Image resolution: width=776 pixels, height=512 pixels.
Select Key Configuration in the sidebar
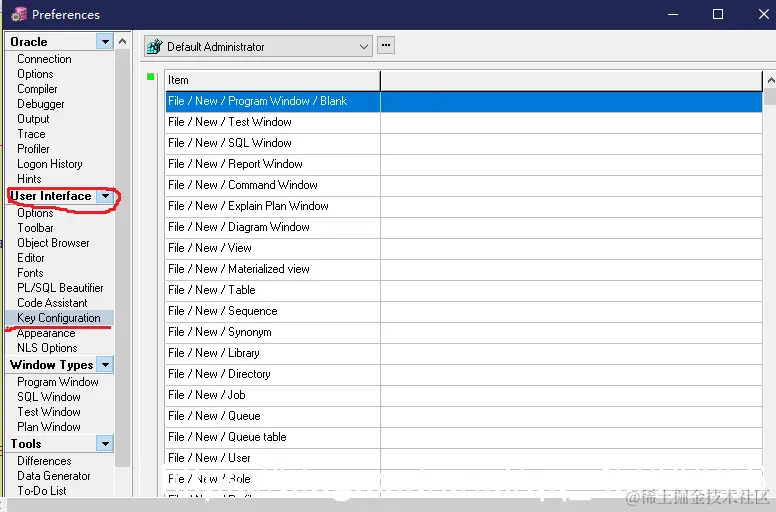click(58, 318)
